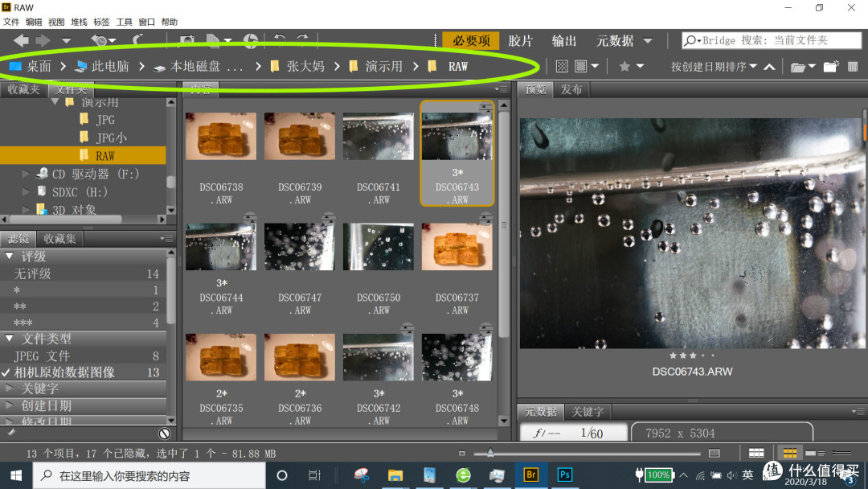
Task: Select the DSC06738.ARW thumbnail
Action: [x=221, y=136]
